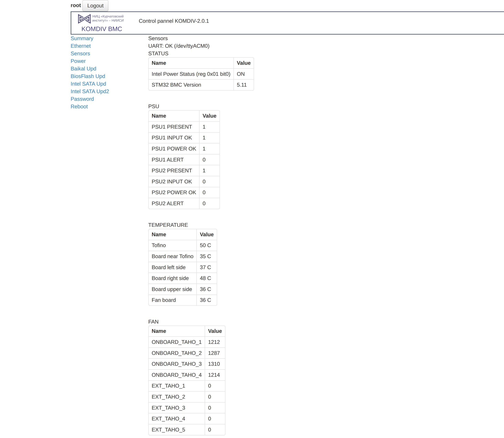Click the PSU2 ALERT row
The height and width of the screenshot is (438, 504).
click(x=184, y=204)
